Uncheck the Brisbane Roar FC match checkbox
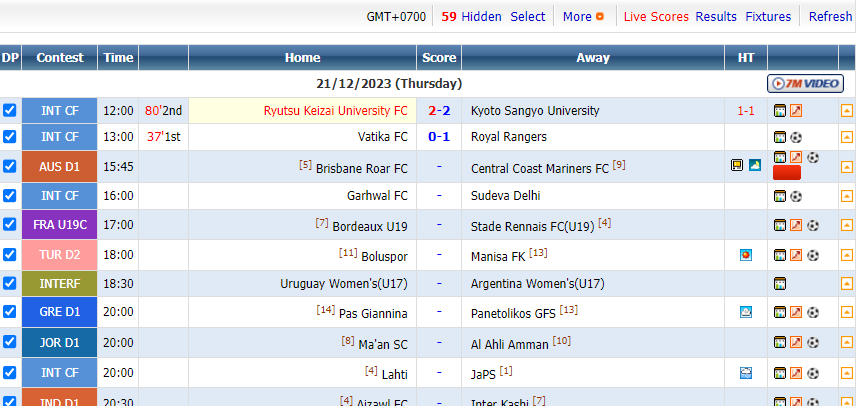 [10, 166]
